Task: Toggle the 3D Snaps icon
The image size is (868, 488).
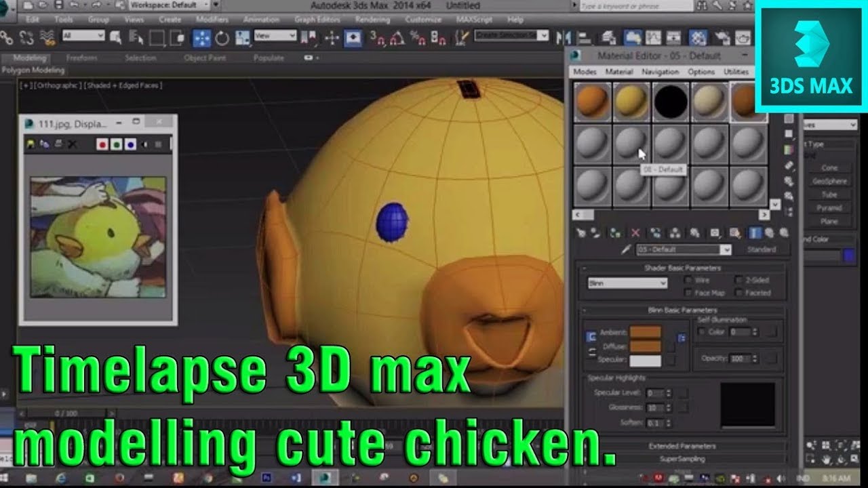Action: pos(378,37)
